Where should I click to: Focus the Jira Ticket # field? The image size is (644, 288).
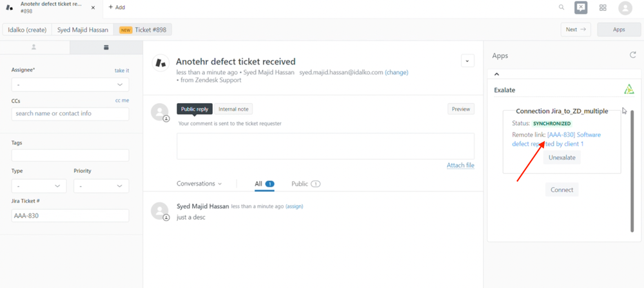[70, 216]
